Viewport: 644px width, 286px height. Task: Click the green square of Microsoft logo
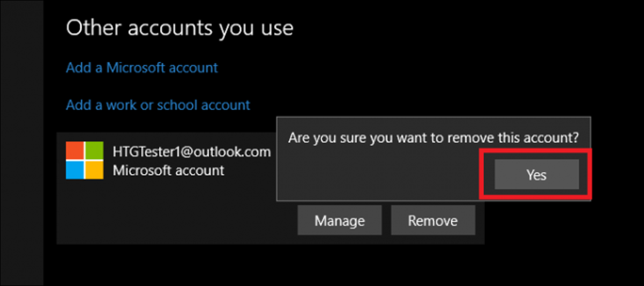[95, 151]
